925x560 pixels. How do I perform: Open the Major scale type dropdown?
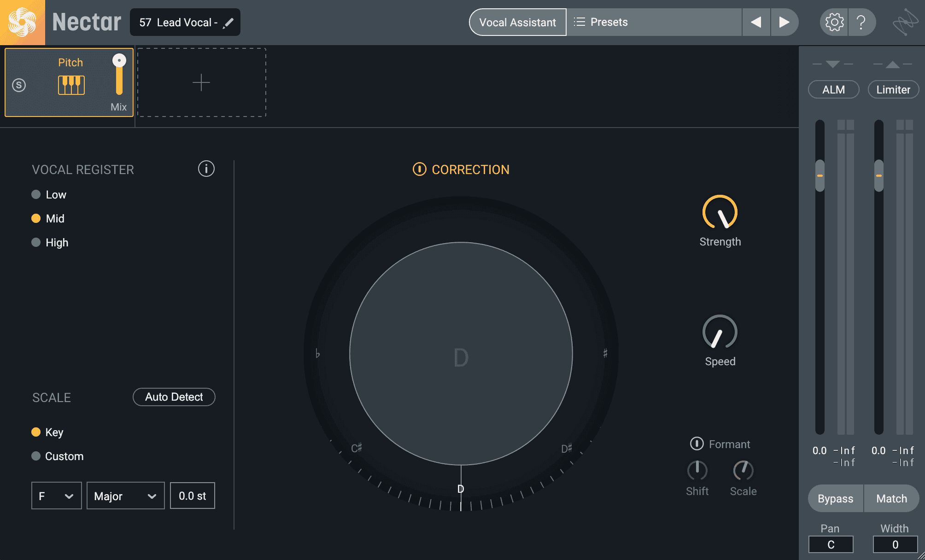click(x=126, y=496)
